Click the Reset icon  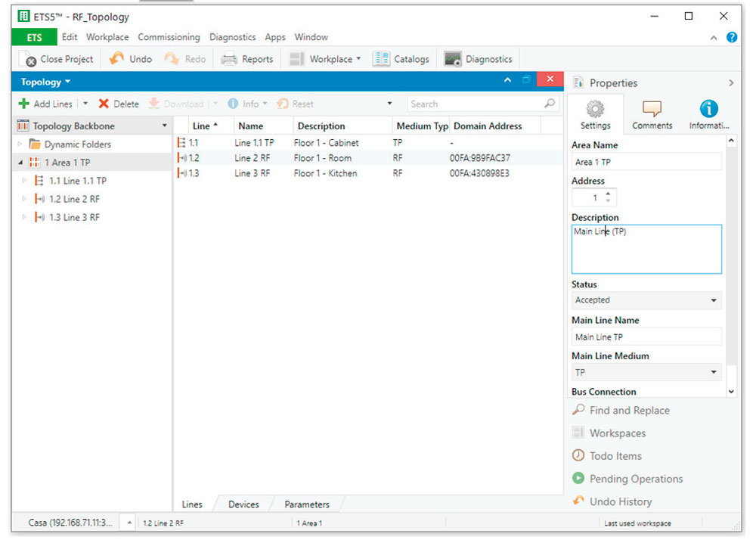(x=283, y=104)
